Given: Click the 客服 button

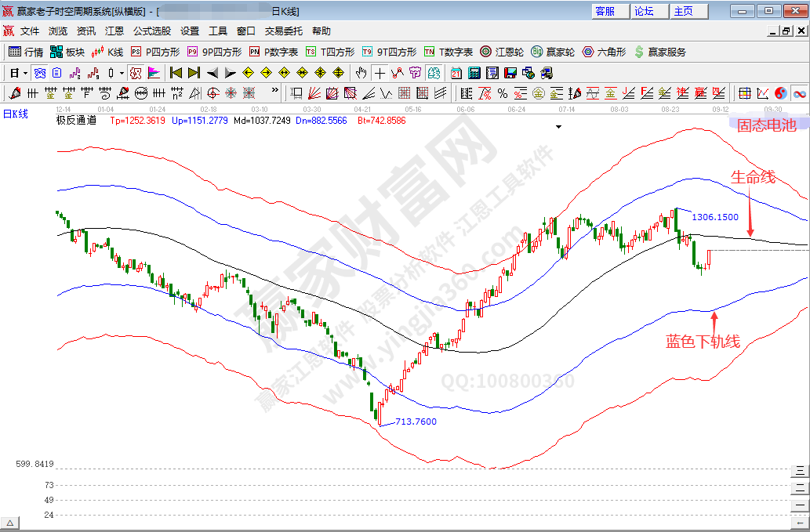Looking at the screenshot, I should pyautogui.click(x=605, y=11).
